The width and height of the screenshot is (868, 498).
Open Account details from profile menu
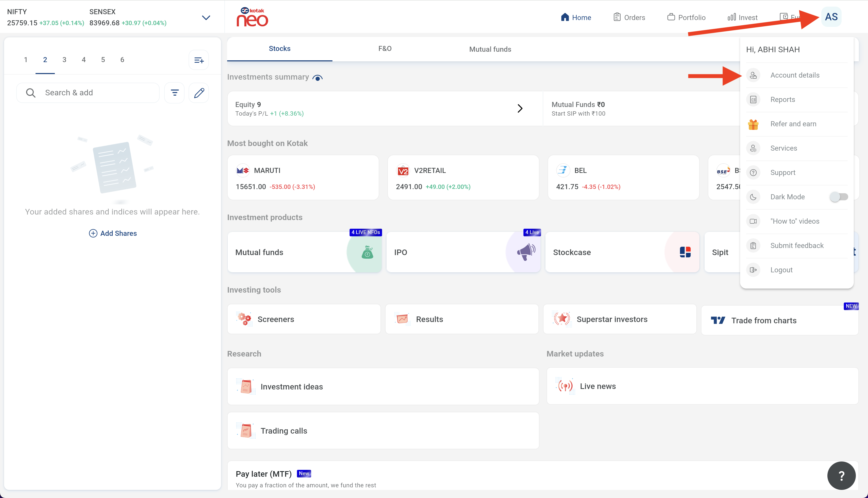(796, 75)
